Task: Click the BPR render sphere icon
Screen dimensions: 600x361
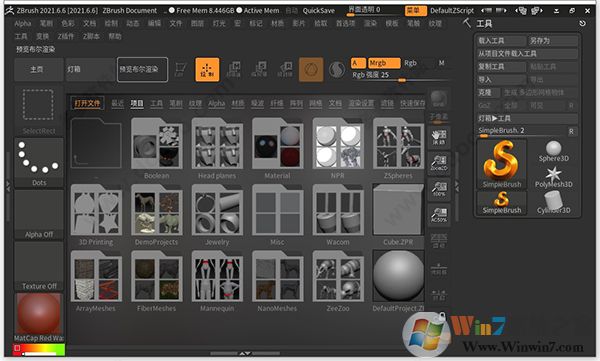Action: 439,99
